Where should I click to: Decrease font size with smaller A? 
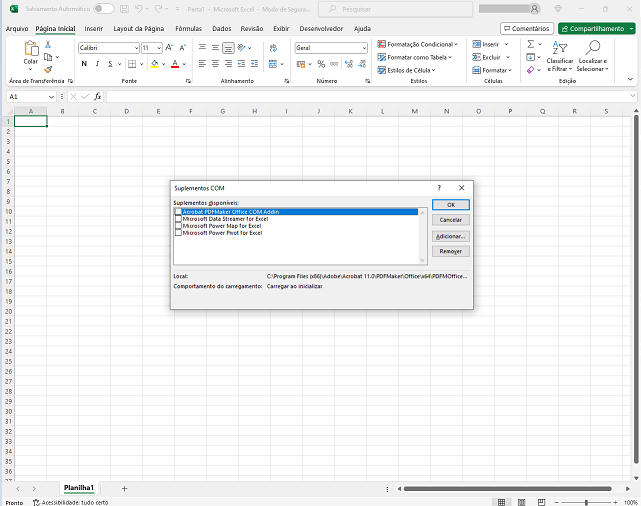[x=183, y=48]
